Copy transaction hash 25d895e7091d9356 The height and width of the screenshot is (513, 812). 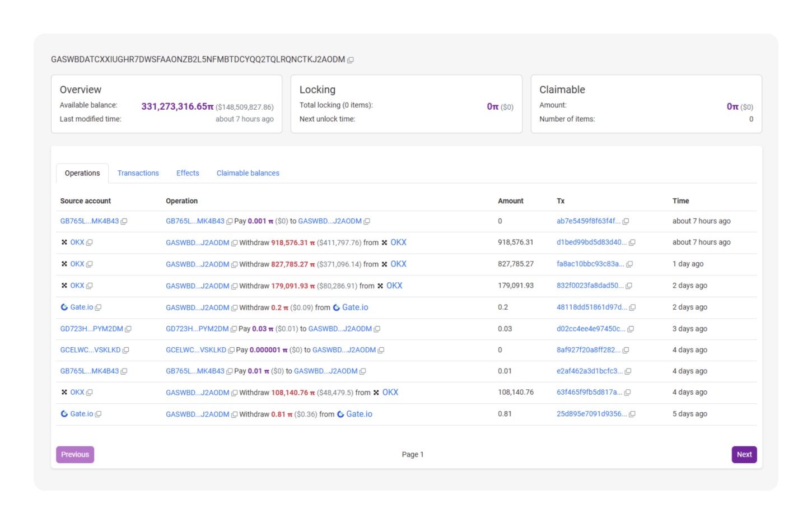coord(632,414)
